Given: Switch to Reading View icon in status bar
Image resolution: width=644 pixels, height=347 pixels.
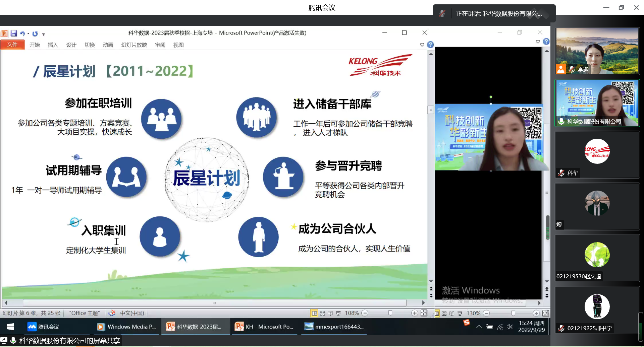Looking at the screenshot, I should (330, 313).
